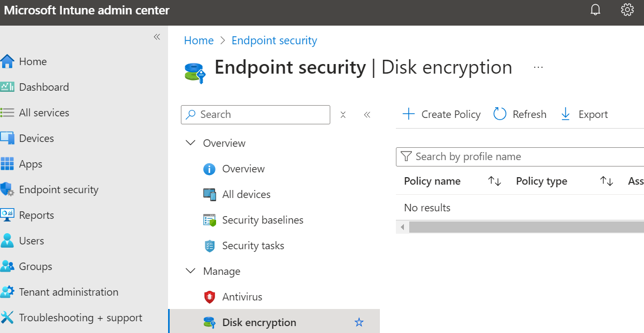Select Security baselines icon
This screenshot has height=333, width=644.
(210, 220)
